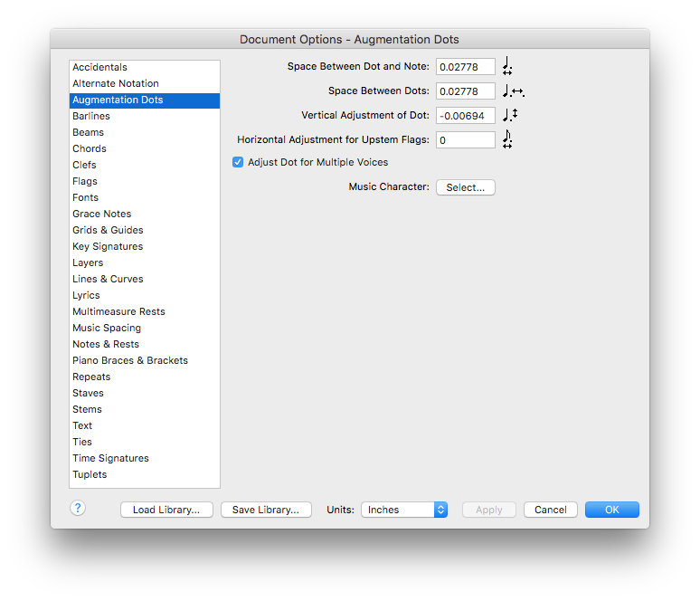Image resolution: width=700 pixels, height=601 pixels.
Task: Open Piano Braces & Brackets category
Action: coord(145,360)
